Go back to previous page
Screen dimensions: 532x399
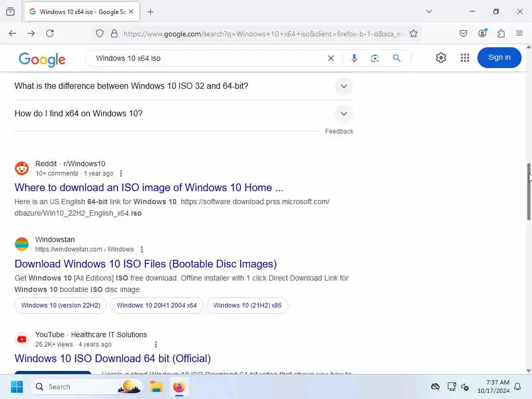point(12,33)
